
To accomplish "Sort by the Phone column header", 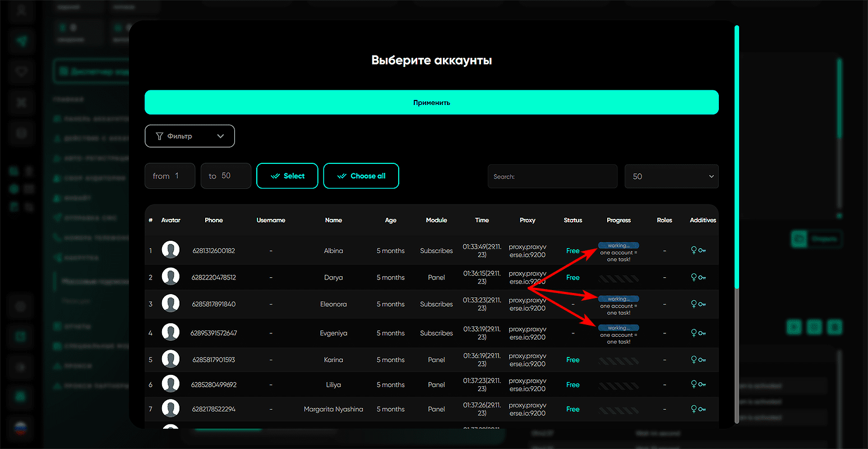I will point(214,220).
